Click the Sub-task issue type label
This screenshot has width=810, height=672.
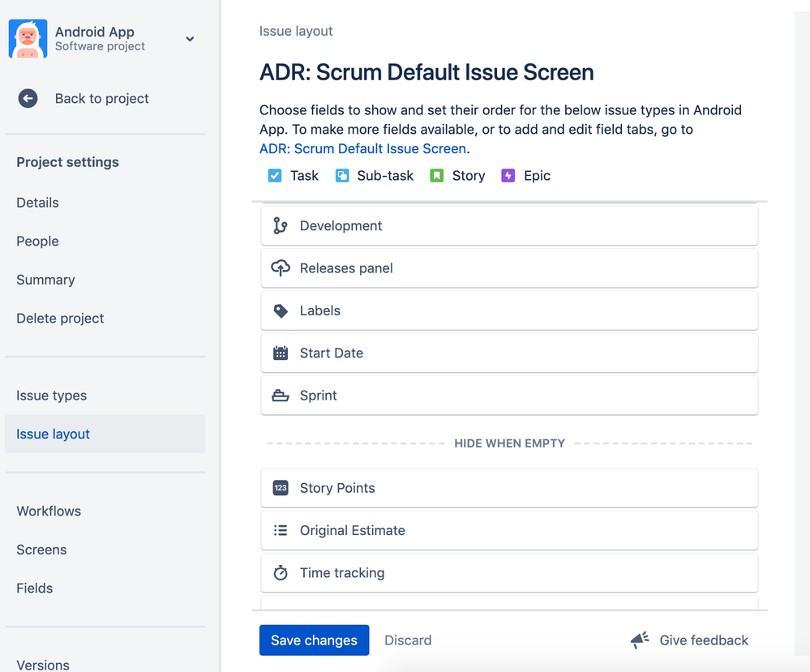(x=385, y=176)
